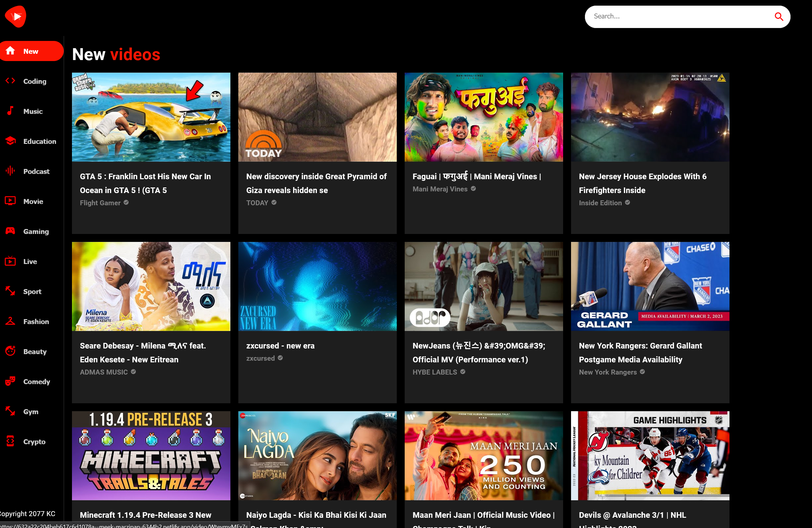Open the Podcast section icon

[10, 171]
